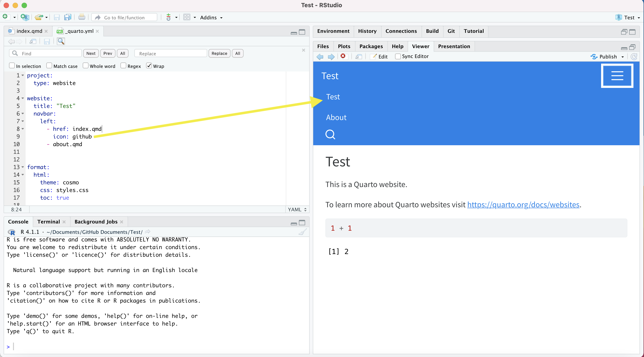Open the hamburger menu in website navbar
The height and width of the screenshot is (357, 644).
pos(617,76)
